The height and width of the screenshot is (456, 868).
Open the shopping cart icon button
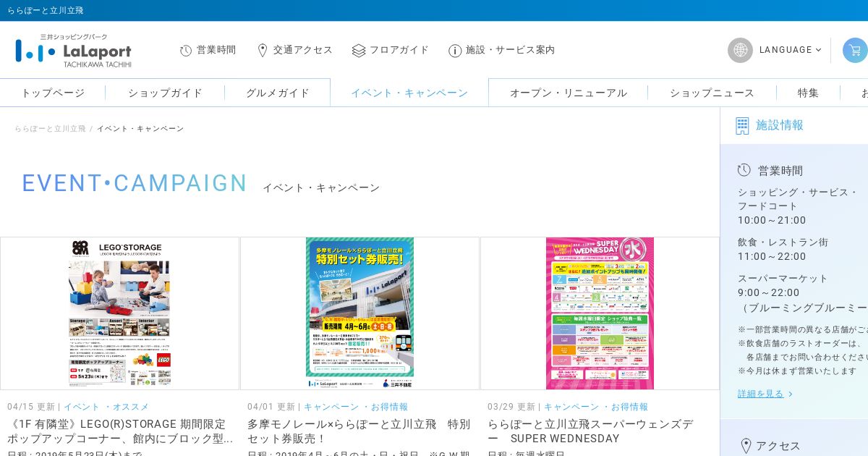pos(855,50)
